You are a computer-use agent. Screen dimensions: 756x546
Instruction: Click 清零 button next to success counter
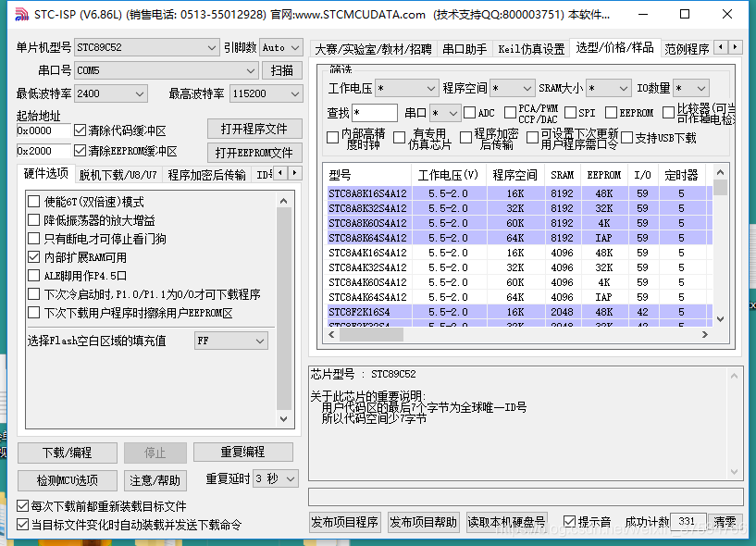[725, 521]
